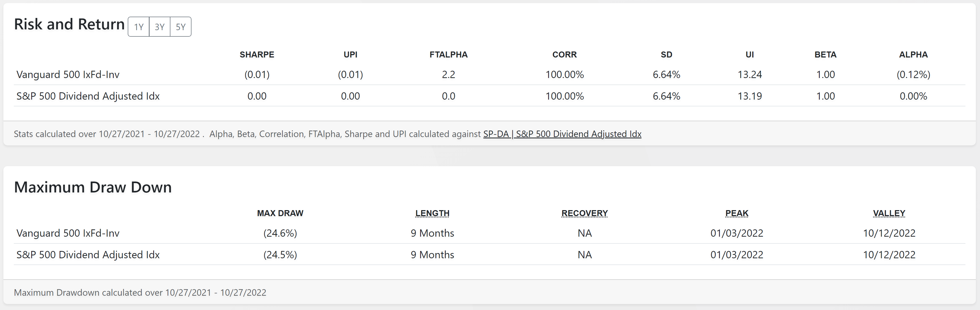980x310 pixels.
Task: Switch to the 3Y period
Action: (x=159, y=27)
